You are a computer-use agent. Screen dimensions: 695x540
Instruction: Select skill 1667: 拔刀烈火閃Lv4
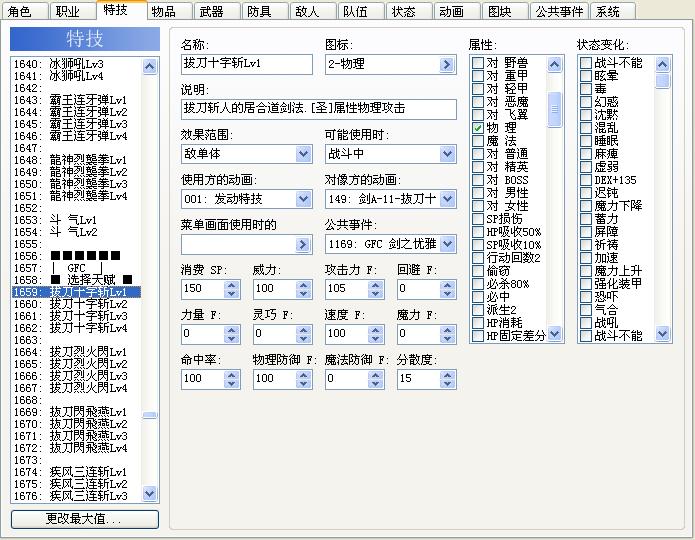pos(76,388)
